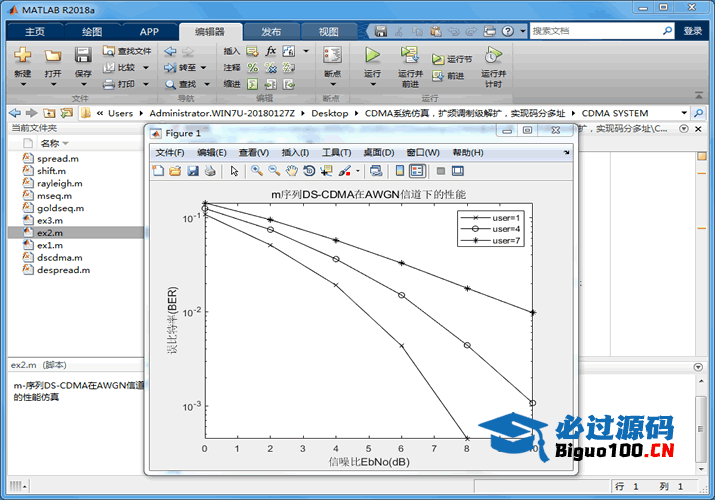Click the comment percent (%) icon
Viewport: 715px width, 500px height.
click(253, 67)
